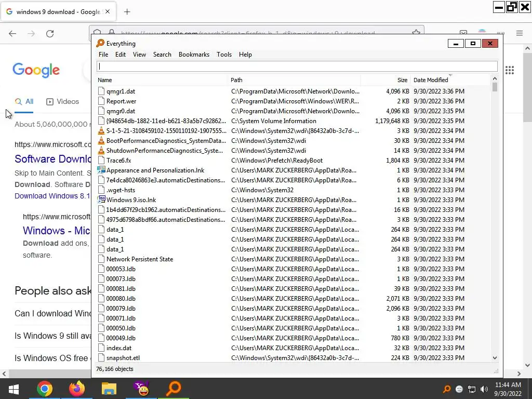Click the down arrow of results scrollbar
The width and height of the screenshot is (532, 399).
coord(495,357)
